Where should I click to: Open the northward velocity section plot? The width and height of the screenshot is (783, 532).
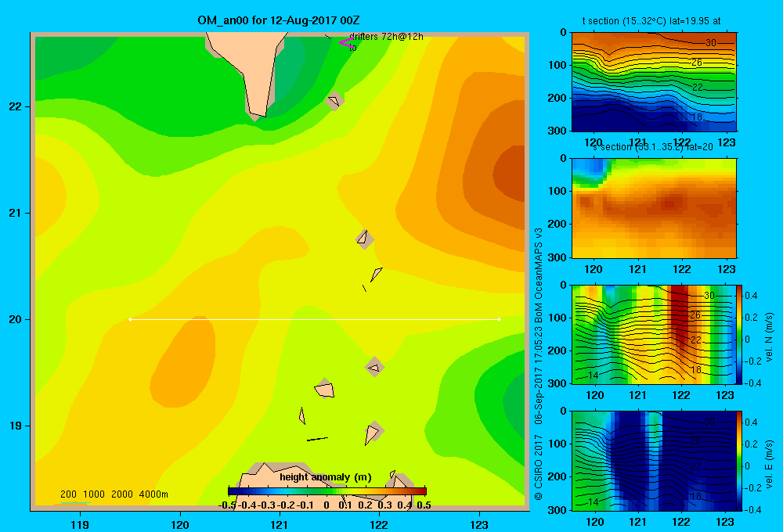[654, 334]
